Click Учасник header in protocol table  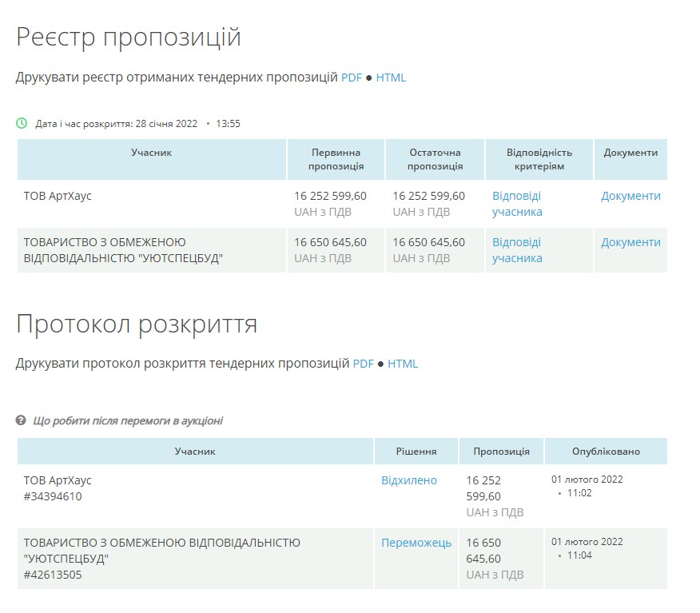195,452
